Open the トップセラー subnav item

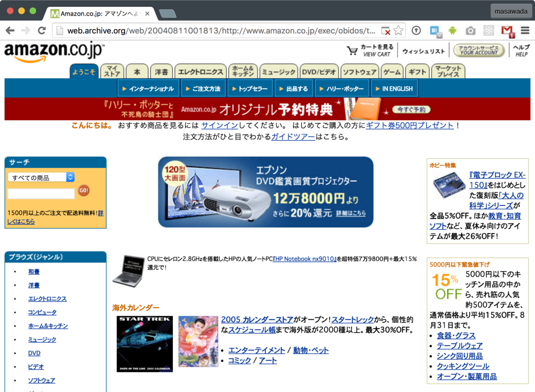(250, 89)
